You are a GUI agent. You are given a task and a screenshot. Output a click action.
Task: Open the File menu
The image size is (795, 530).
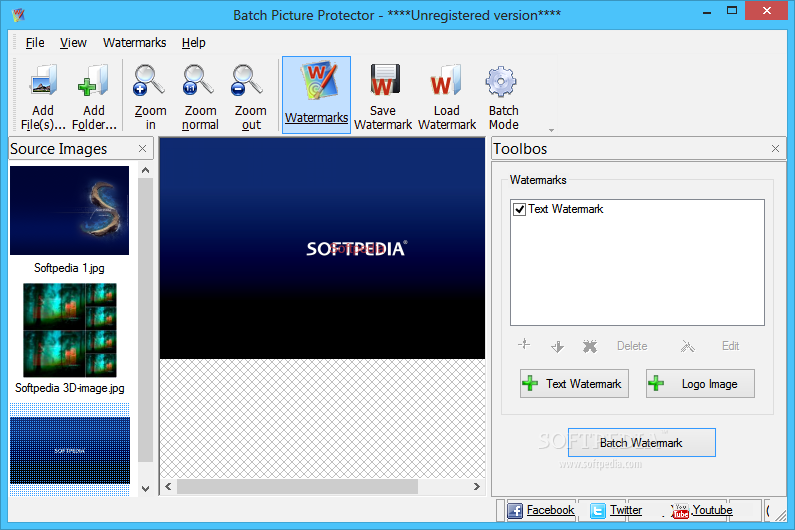click(35, 43)
